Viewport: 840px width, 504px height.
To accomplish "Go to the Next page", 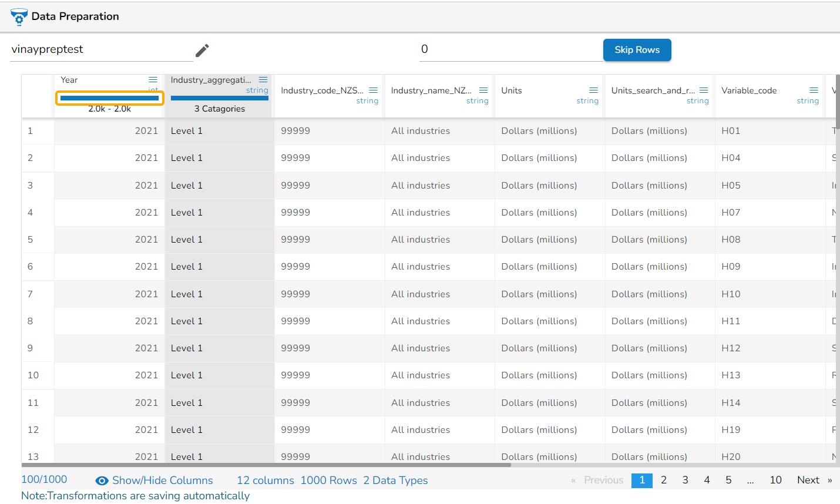I will pos(808,480).
